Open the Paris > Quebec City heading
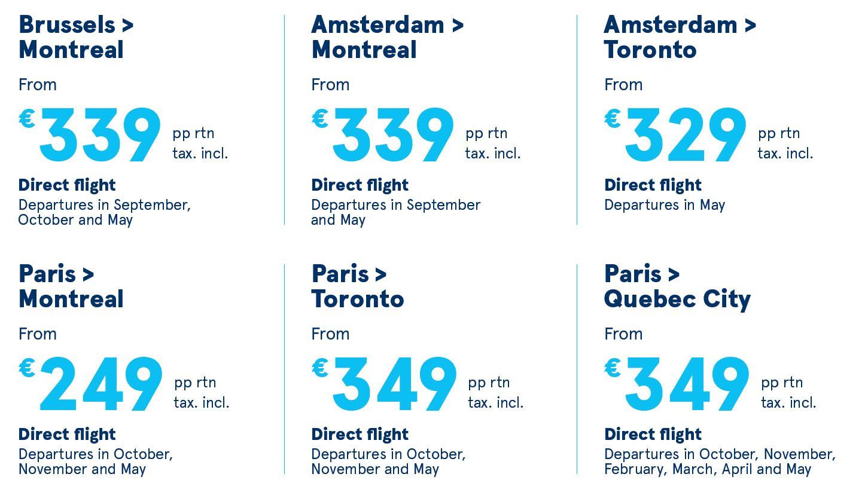The width and height of the screenshot is (868, 483). tap(677, 287)
